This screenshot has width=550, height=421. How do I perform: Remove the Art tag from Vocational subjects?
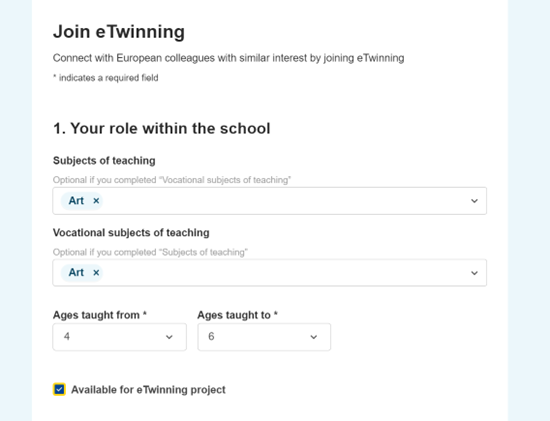click(x=96, y=273)
